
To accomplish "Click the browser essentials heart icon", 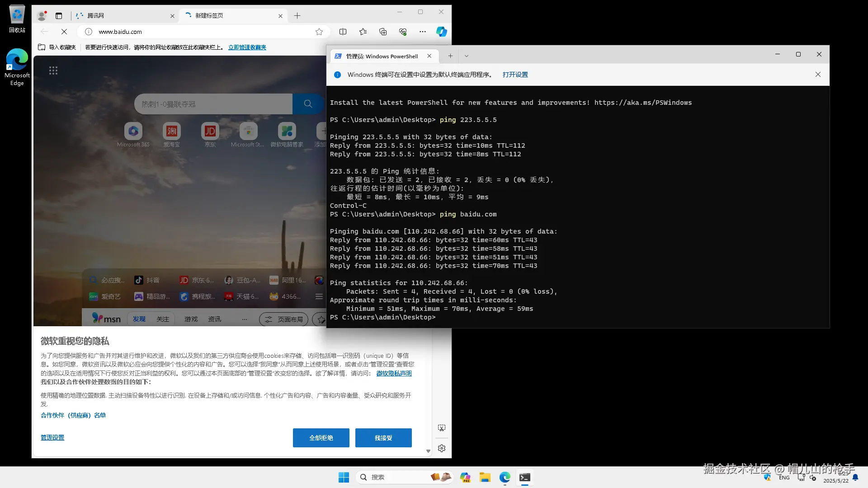I will point(403,32).
